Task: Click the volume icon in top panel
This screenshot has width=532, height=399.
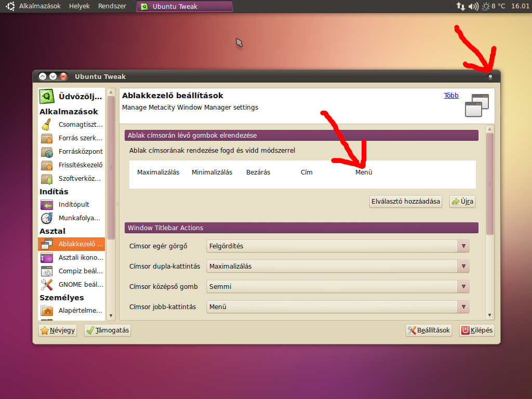Action: pos(473,6)
